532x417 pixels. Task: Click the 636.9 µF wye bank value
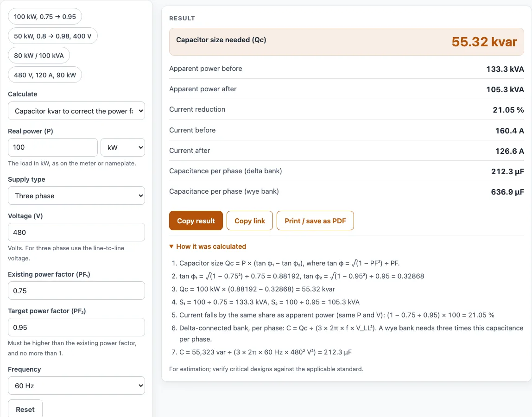tap(507, 192)
